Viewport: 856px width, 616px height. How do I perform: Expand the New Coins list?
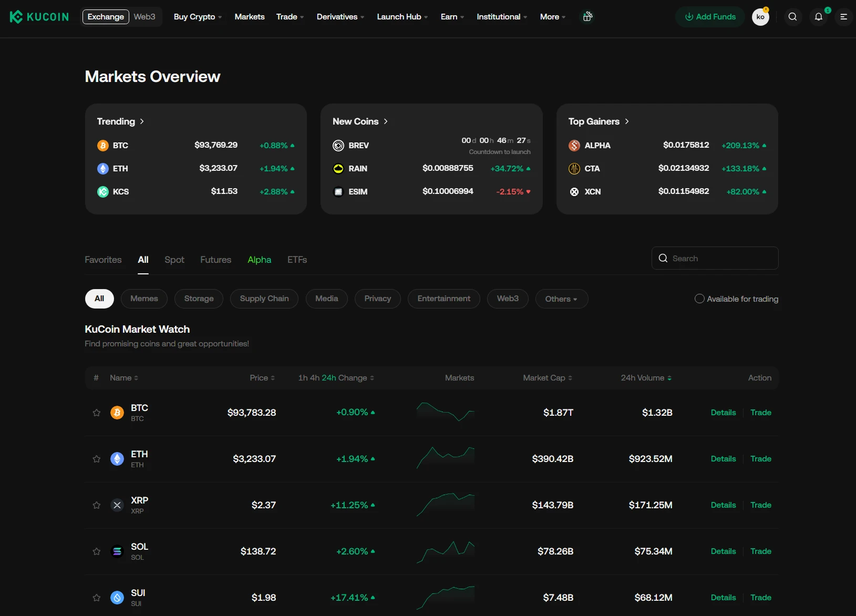pyautogui.click(x=360, y=121)
